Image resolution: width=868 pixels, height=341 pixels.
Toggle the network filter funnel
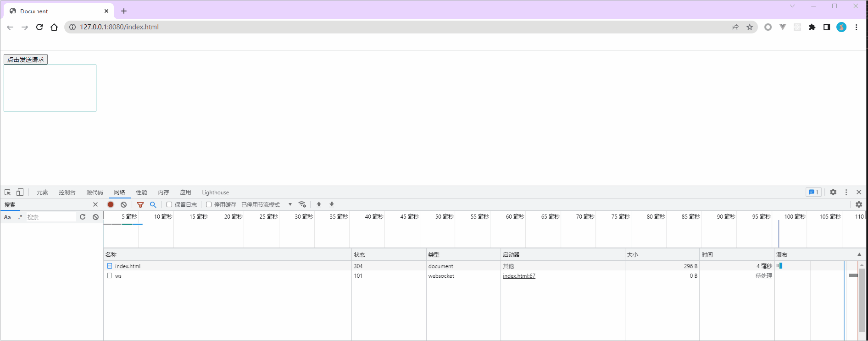pos(140,204)
